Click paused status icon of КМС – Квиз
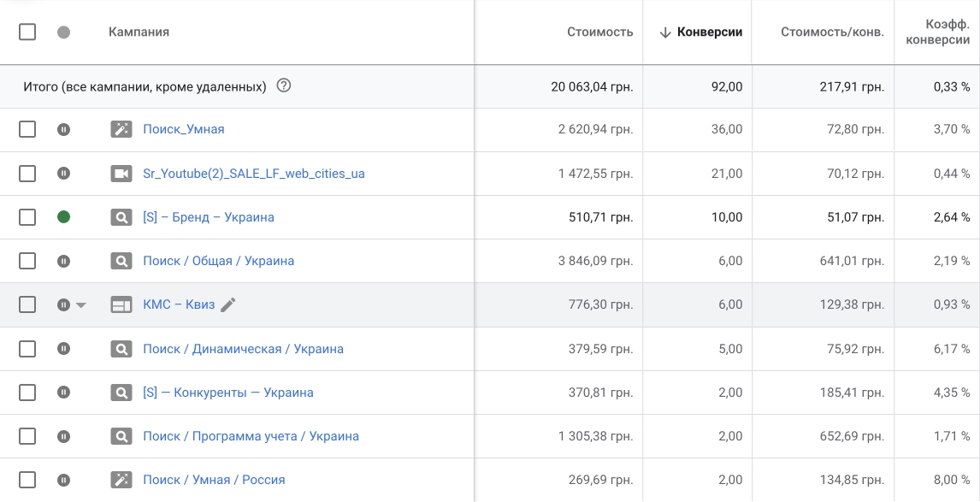Viewport: 980px width, 502px height. click(x=64, y=304)
